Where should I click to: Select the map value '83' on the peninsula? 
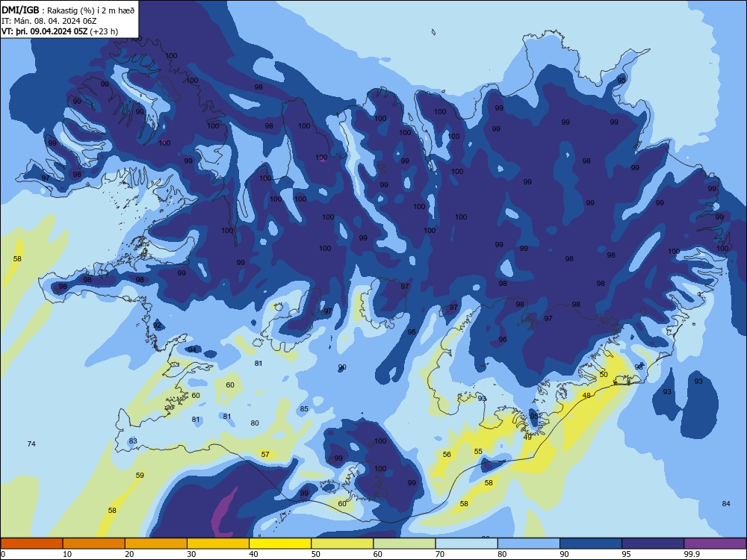pos(133,441)
